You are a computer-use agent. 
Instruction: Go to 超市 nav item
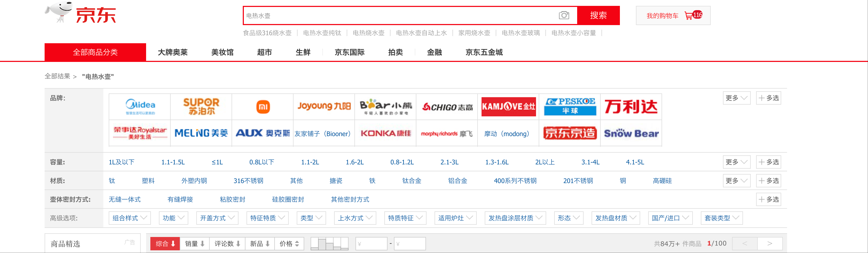[264, 52]
